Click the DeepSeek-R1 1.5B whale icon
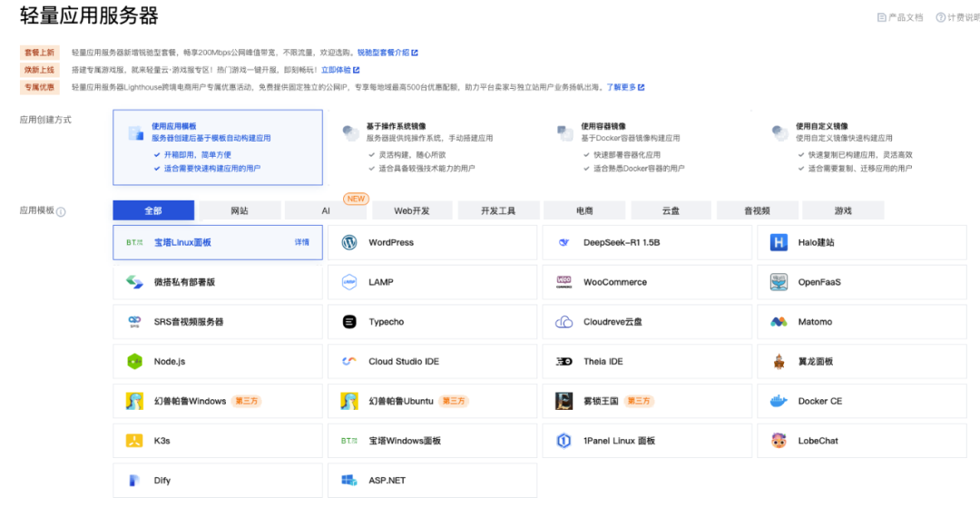 (x=563, y=242)
